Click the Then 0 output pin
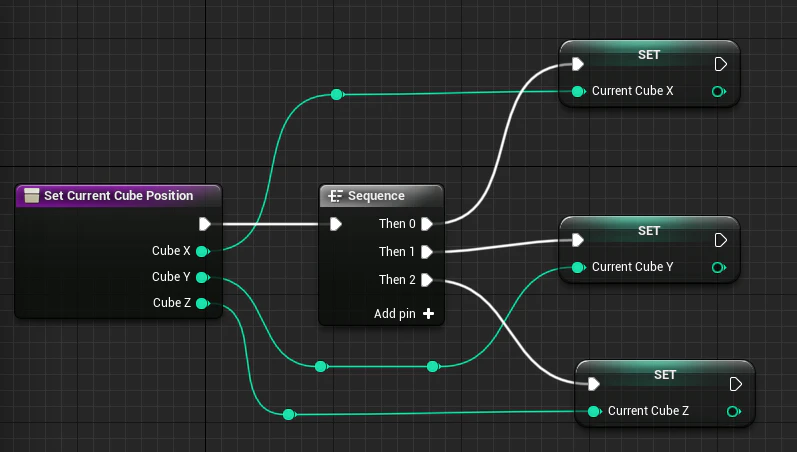 (427, 224)
